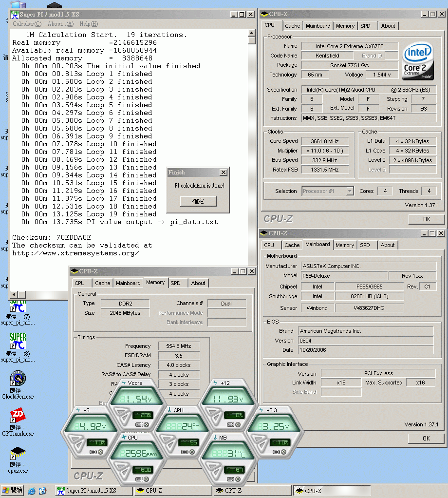
Task: Open the Processor #1 selection dropdown
Action: pos(350,191)
